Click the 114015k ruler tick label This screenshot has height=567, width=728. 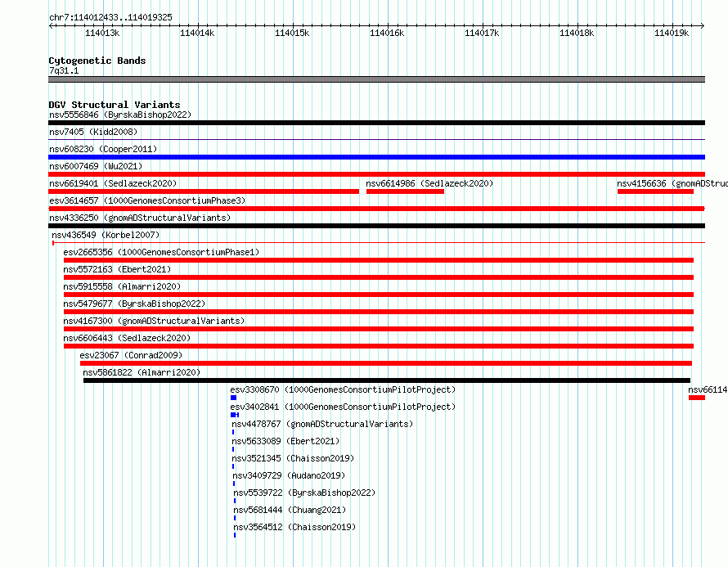pyautogui.click(x=292, y=33)
